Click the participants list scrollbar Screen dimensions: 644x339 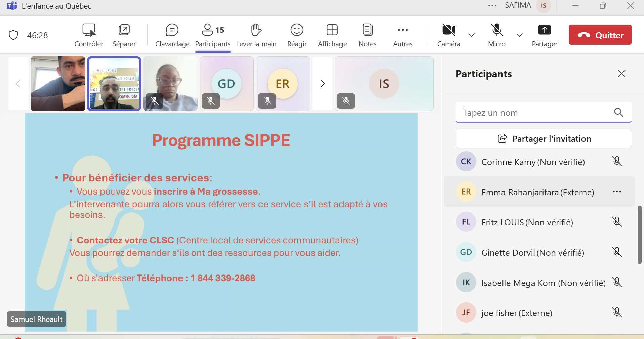pos(639,235)
